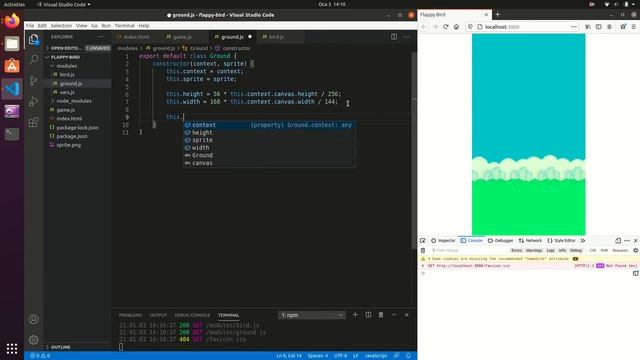Maximize the terminal panel with the up chevron
Screen dimensions: 640x360
(x=394, y=315)
